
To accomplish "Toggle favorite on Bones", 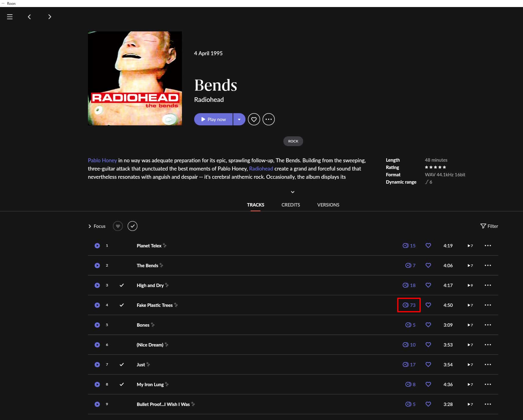I will (428, 325).
